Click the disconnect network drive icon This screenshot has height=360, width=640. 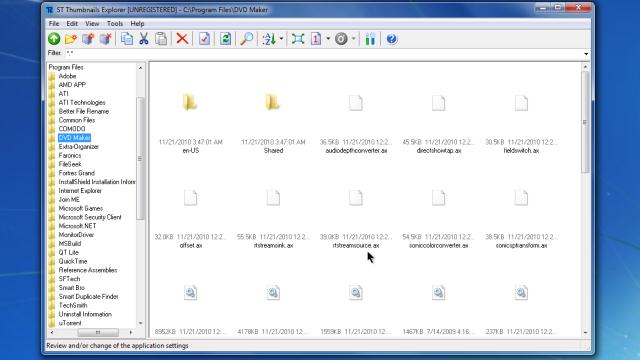[105, 39]
